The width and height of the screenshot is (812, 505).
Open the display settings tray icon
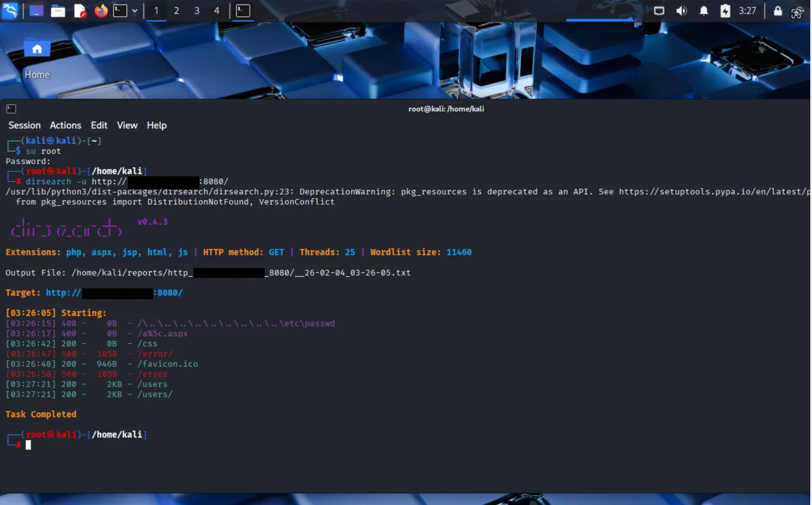point(659,11)
